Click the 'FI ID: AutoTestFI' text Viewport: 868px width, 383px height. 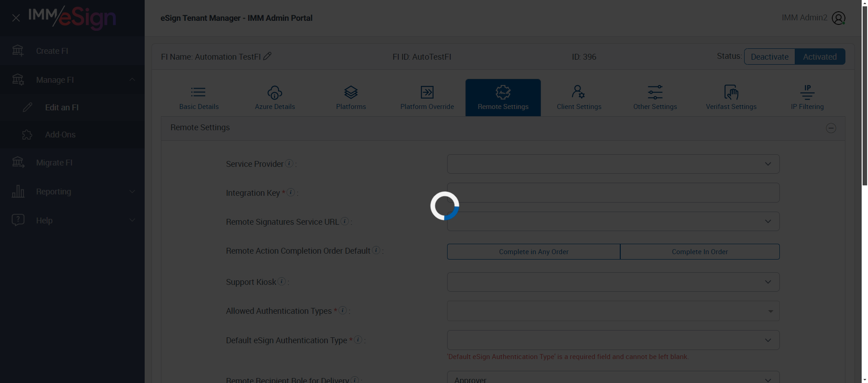click(422, 57)
